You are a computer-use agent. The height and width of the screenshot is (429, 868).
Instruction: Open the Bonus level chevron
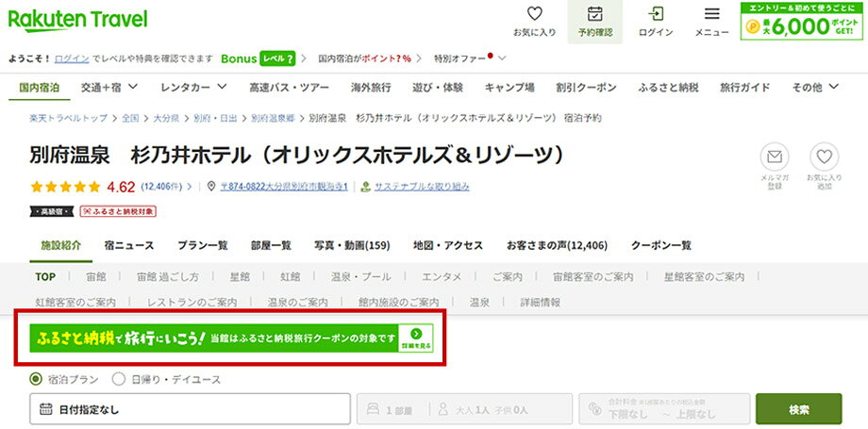tap(304, 58)
